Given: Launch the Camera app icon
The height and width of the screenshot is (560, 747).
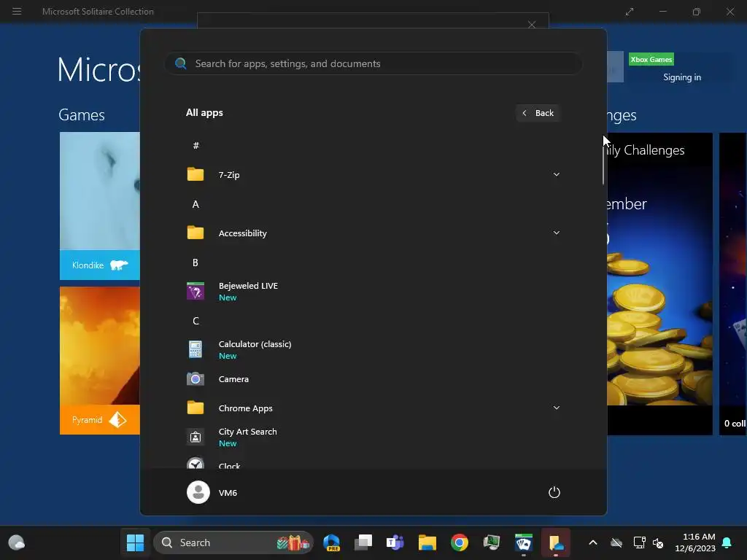Looking at the screenshot, I should pyautogui.click(x=196, y=379).
